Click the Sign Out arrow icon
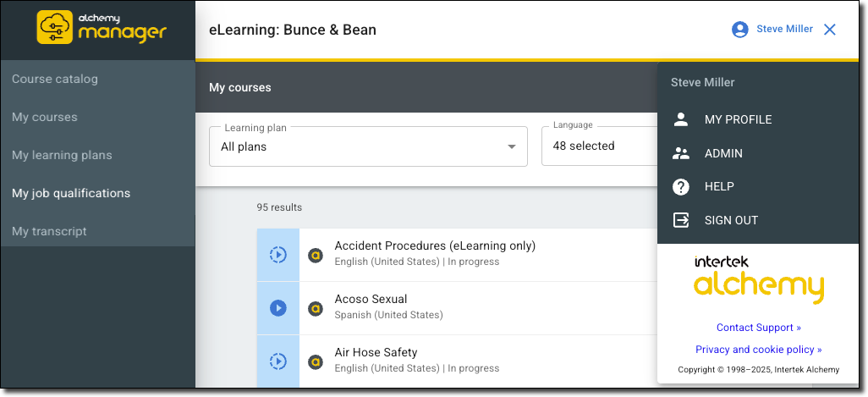 [680, 220]
